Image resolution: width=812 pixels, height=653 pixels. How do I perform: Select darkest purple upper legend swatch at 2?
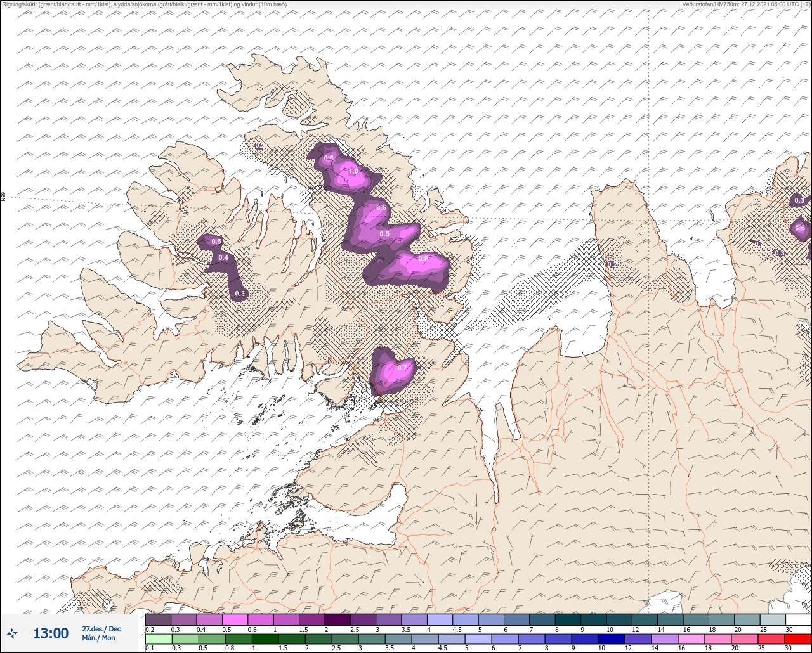[337, 619]
